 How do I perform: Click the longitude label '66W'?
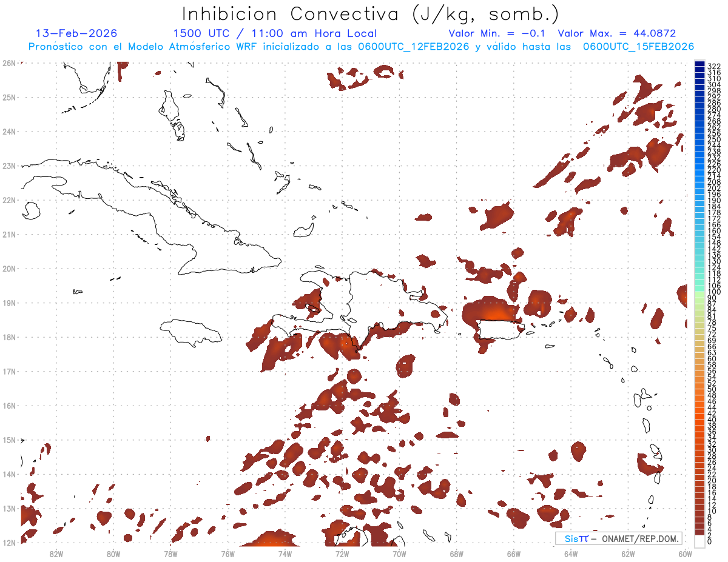(x=514, y=553)
